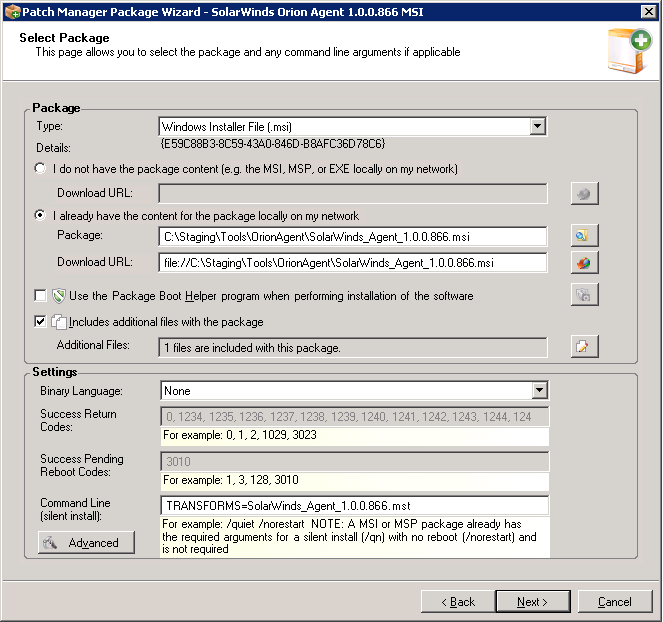663x622 pixels.
Task: Click the Success Pending Reboot Codes field
Action: (354, 461)
